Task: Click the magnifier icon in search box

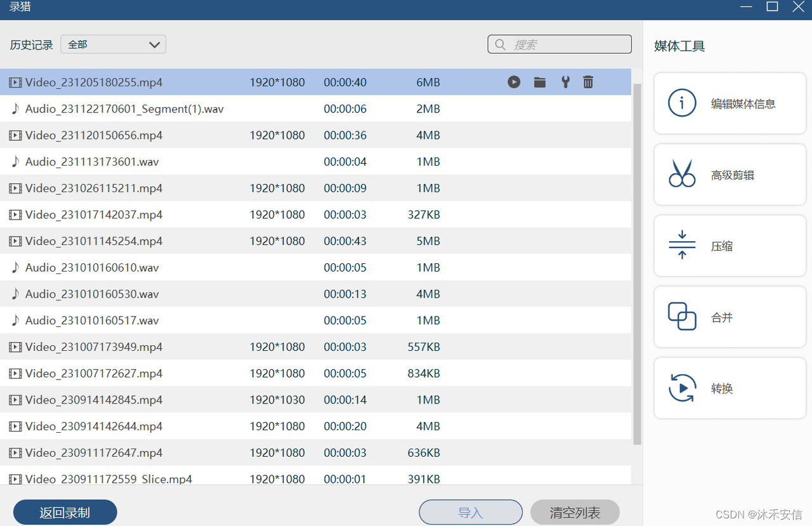Action: [501, 44]
